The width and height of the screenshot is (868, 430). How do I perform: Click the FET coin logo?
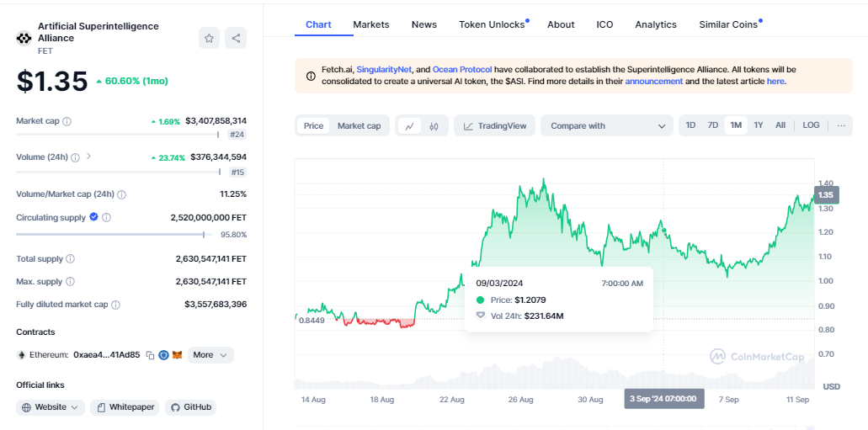coord(24,38)
